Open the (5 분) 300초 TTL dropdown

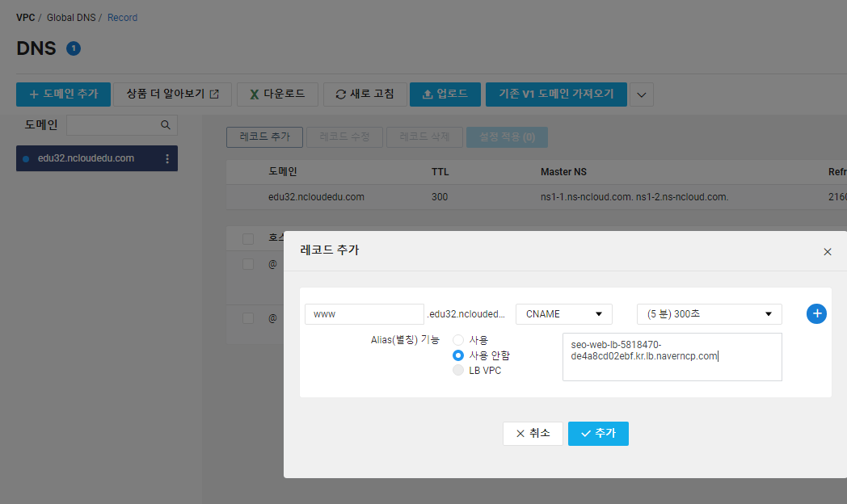(x=710, y=314)
